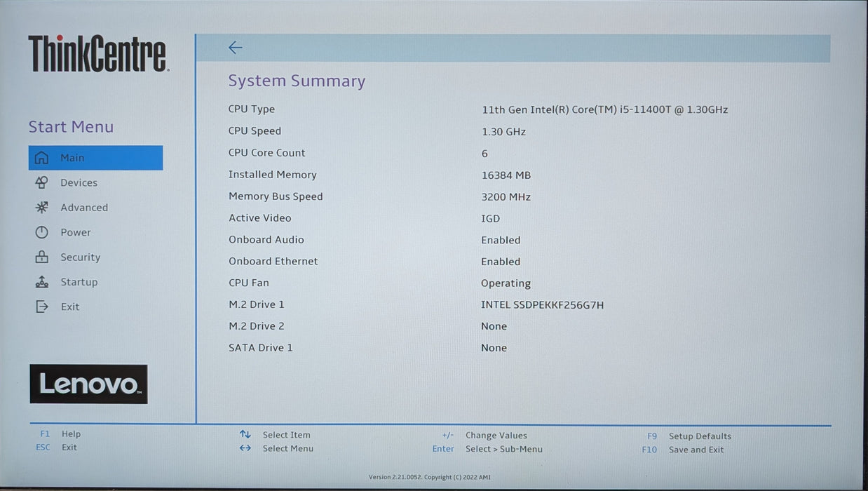
Task: Click the SATA Drive 1 label
Action: pyautogui.click(x=261, y=348)
